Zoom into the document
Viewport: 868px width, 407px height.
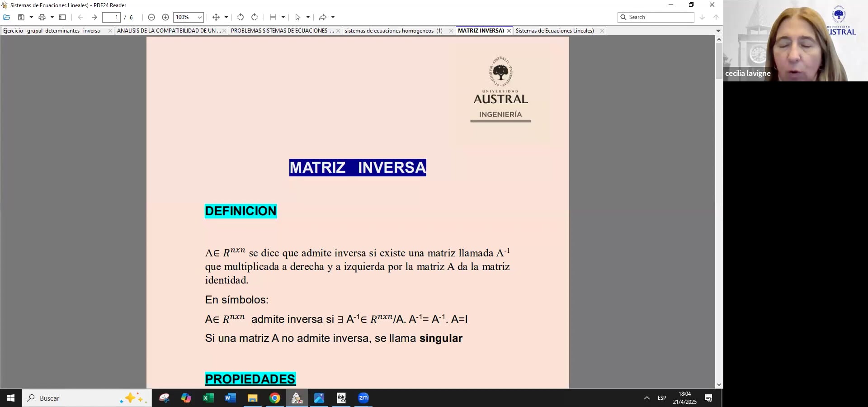coord(165,17)
